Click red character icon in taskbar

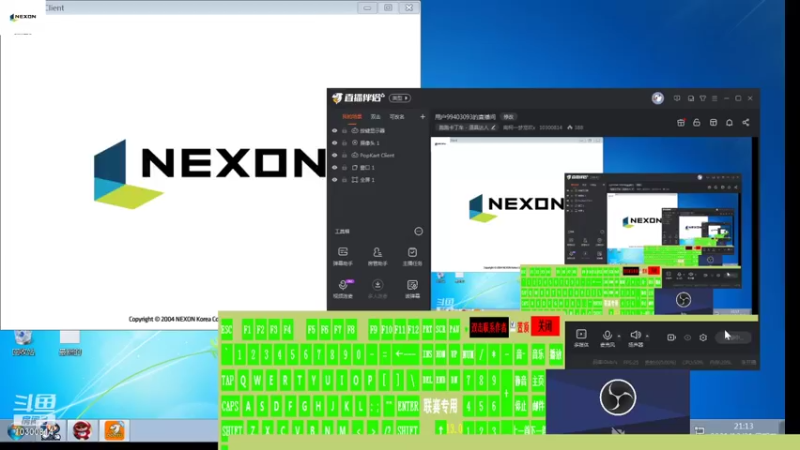click(82, 431)
